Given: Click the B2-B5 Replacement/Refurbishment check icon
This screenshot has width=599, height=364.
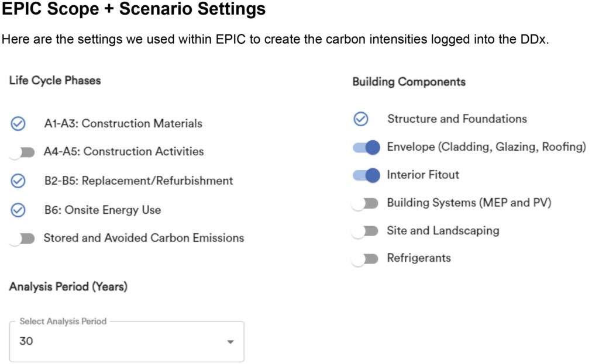Looking at the screenshot, I should (x=18, y=181).
